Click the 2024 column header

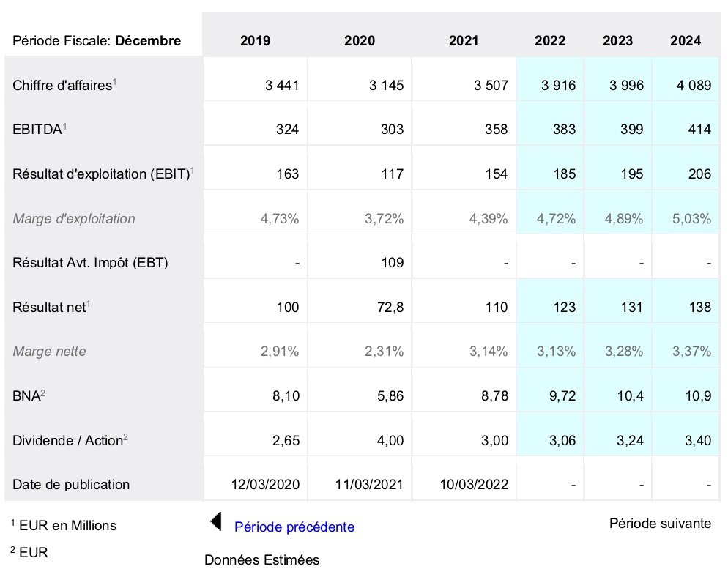point(685,41)
